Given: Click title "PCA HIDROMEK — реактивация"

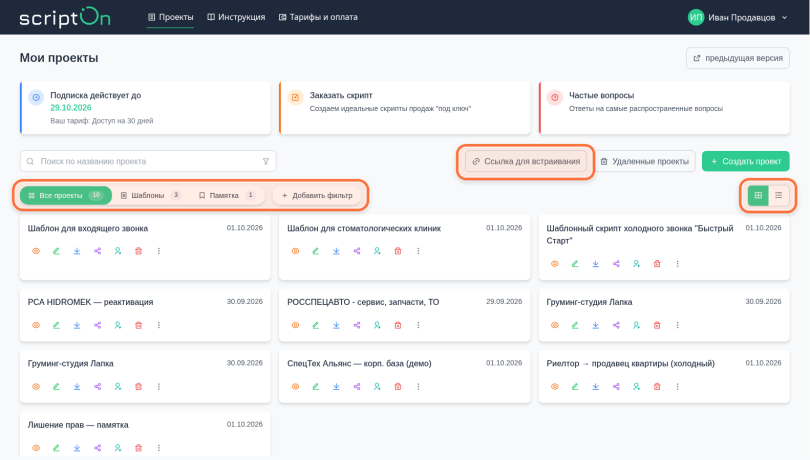Looking at the screenshot, I should [x=90, y=302].
